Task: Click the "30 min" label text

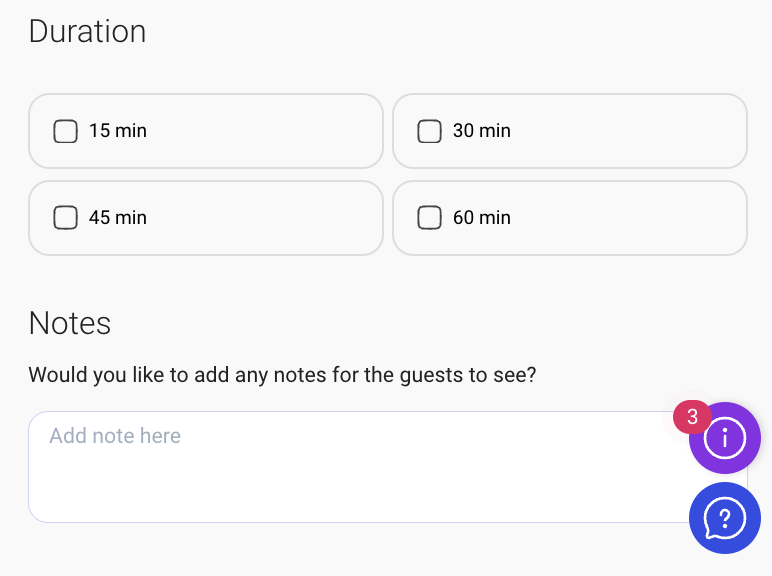Action: 482,131
